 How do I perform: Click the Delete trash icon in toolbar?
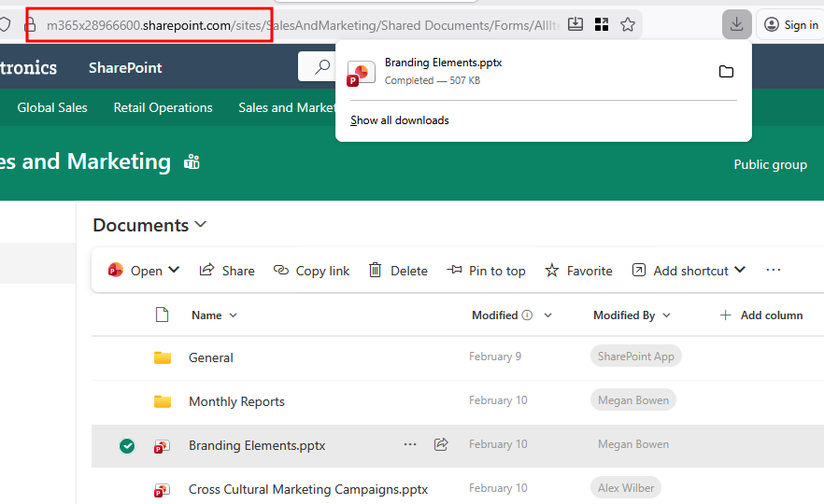pos(376,271)
